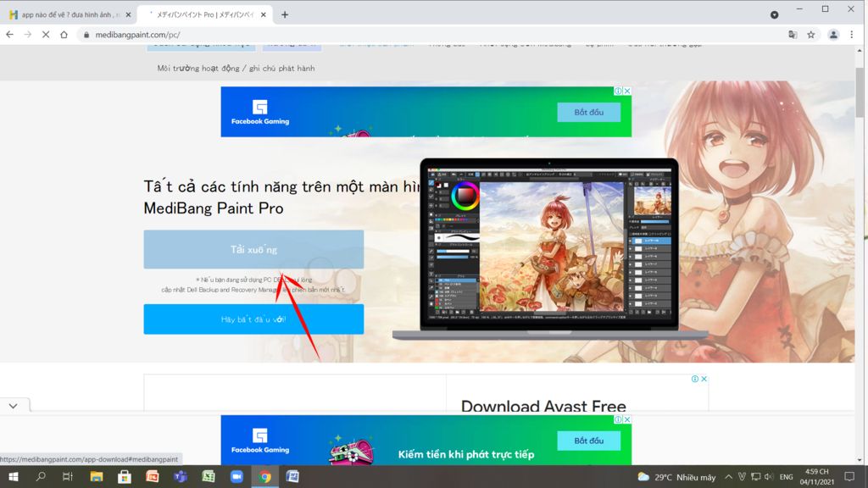Open the clock showing 4:59 CH
Screen dimensions: 868x488
816,476
